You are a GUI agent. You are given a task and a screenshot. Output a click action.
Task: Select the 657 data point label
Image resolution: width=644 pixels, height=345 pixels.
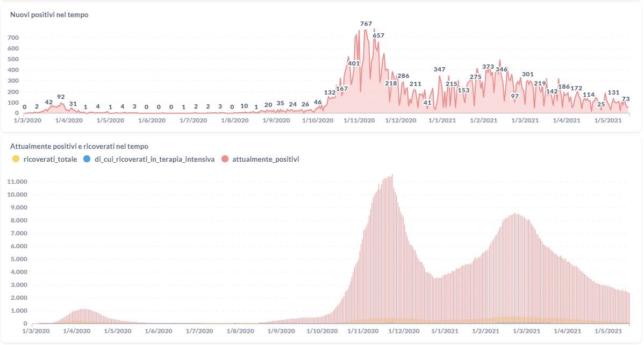click(x=378, y=35)
